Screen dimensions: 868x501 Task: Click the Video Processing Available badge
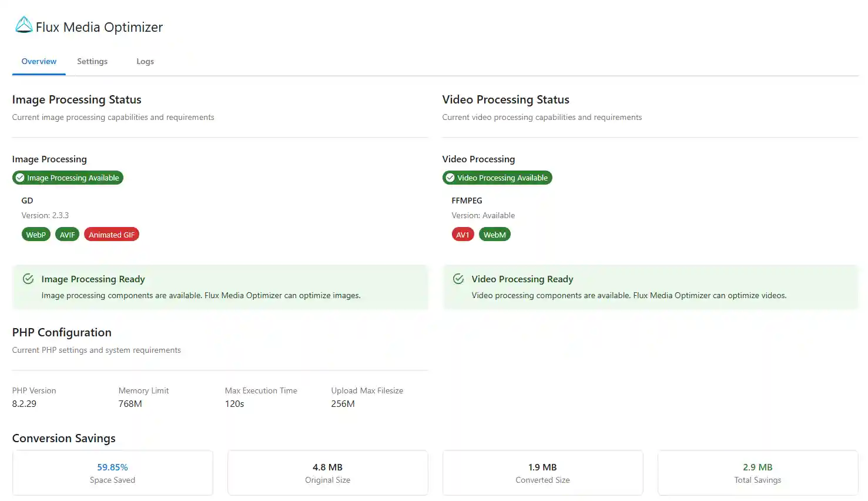coord(497,178)
